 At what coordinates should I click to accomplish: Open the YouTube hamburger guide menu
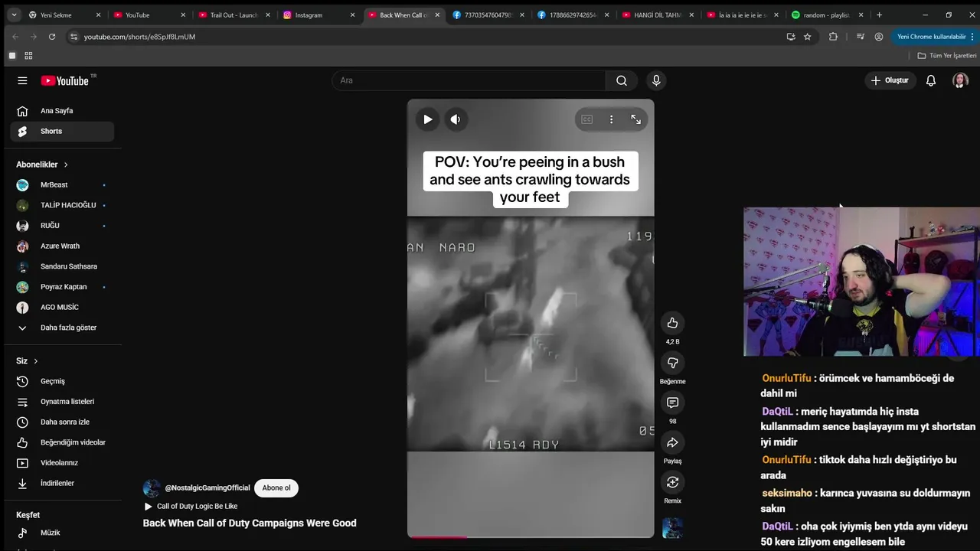22,80
